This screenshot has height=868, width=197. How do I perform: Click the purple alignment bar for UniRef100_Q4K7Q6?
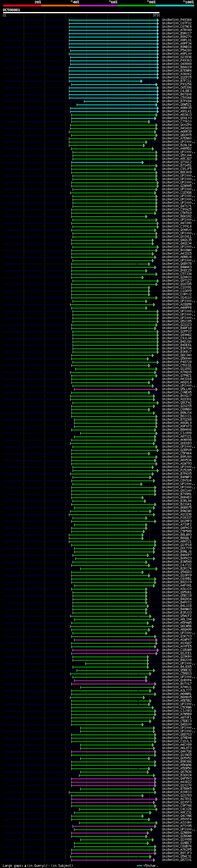114,751
